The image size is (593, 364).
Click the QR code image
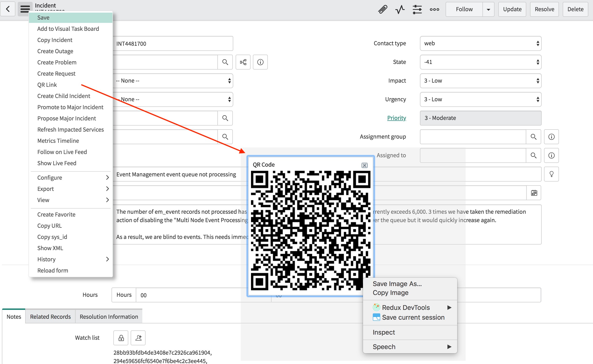[310, 230]
